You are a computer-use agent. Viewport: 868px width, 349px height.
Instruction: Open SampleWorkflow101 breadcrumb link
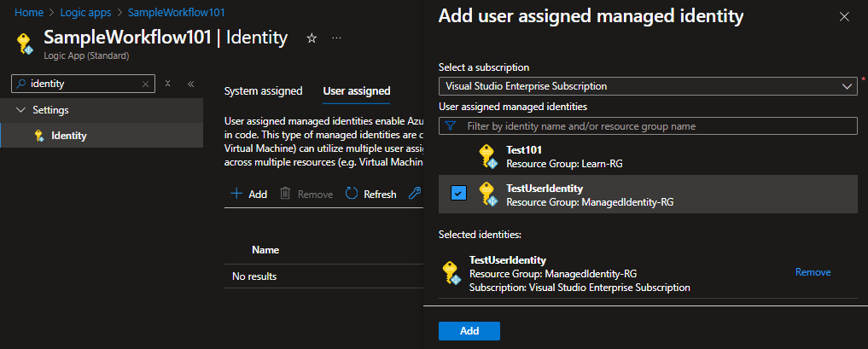[176, 12]
